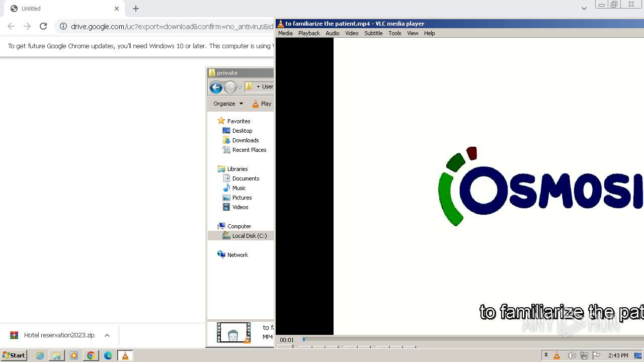644x362 pixels.
Task: Open Videos library in Explorer sidebar
Action: pos(240,207)
